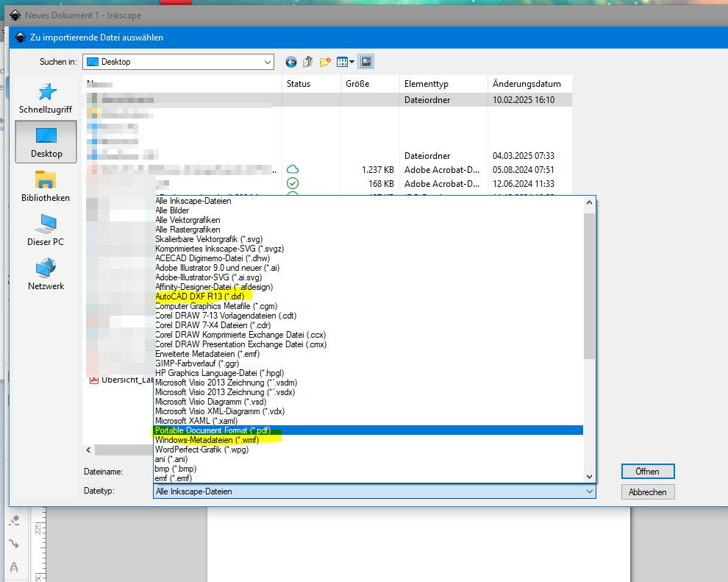Viewport: 728px width, 582px height.
Task: Open Schnellzugriff in the places bar
Action: pyautogui.click(x=46, y=99)
